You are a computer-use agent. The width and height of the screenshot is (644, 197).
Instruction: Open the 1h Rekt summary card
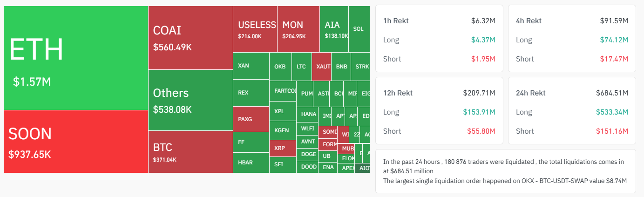click(x=439, y=39)
